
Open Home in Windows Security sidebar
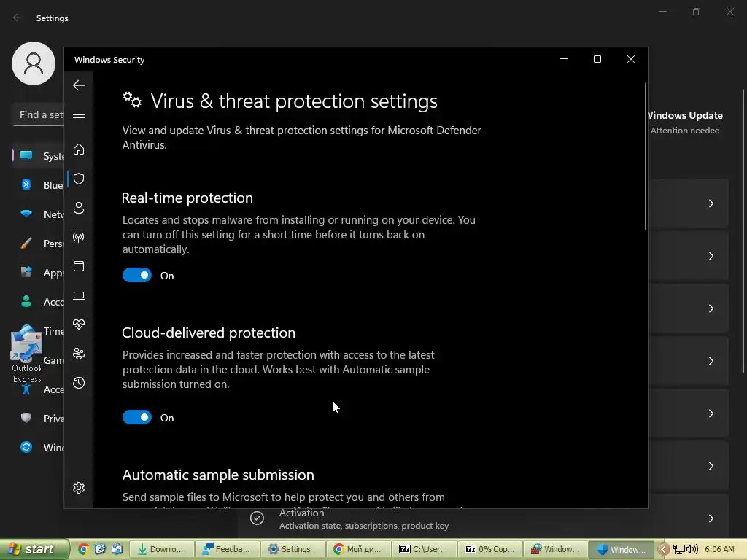coord(79,149)
